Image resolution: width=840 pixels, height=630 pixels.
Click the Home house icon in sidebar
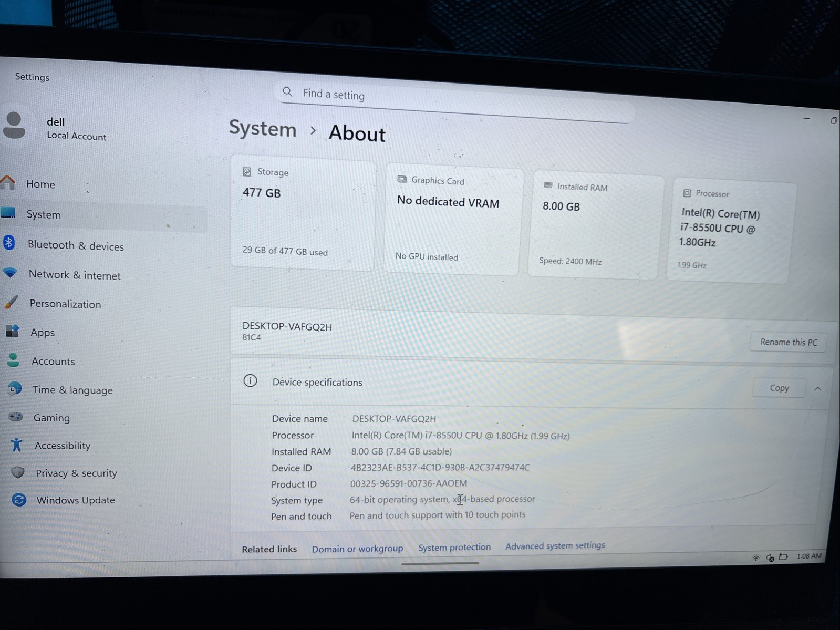pos(7,183)
